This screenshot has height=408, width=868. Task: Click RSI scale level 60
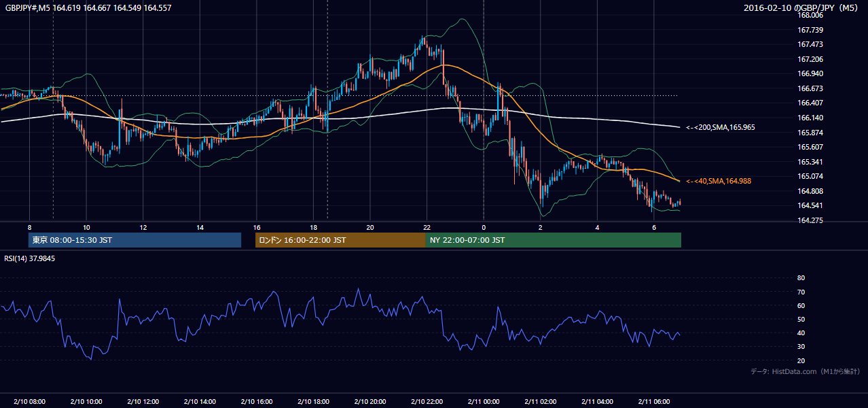click(801, 305)
